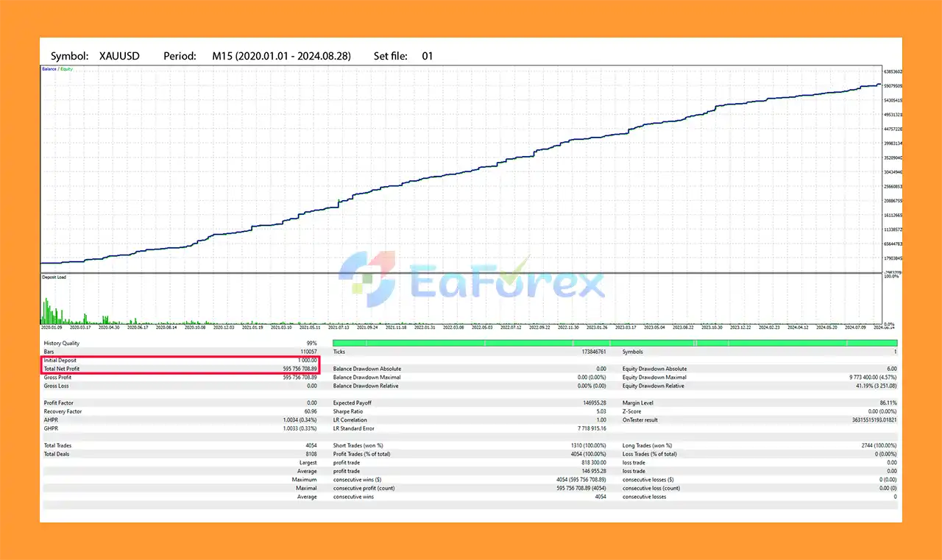942x560 pixels.
Task: Click the Z-Score label
Action: [631, 411]
